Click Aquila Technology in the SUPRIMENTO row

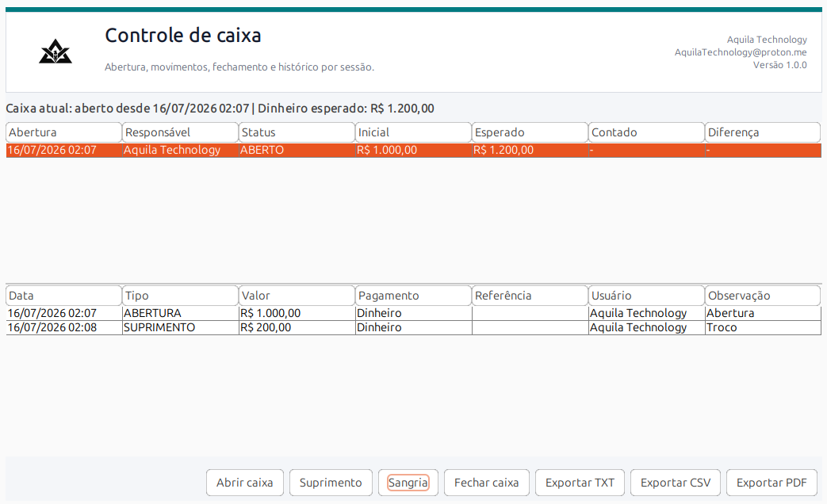coord(647,327)
